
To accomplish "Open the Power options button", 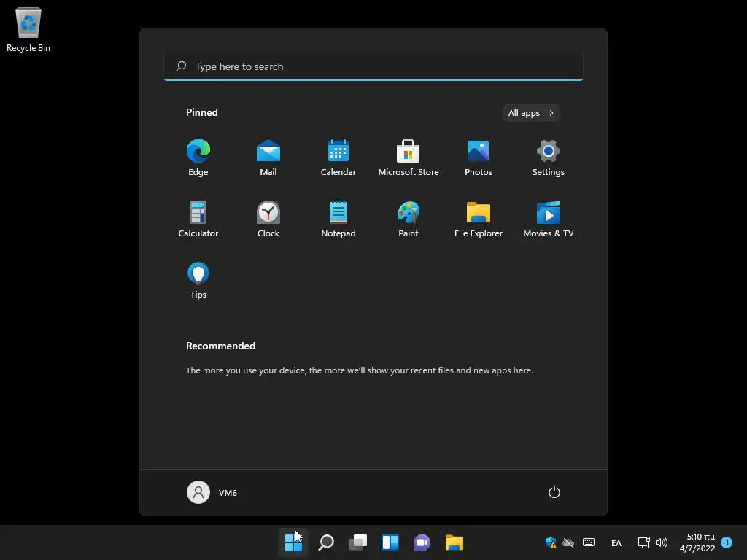I will pyautogui.click(x=554, y=492).
